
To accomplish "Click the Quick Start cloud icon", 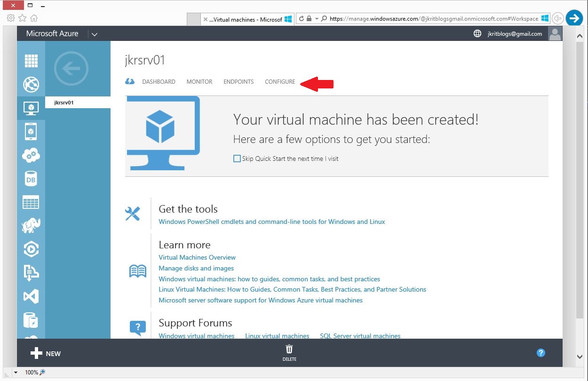I will tap(130, 81).
